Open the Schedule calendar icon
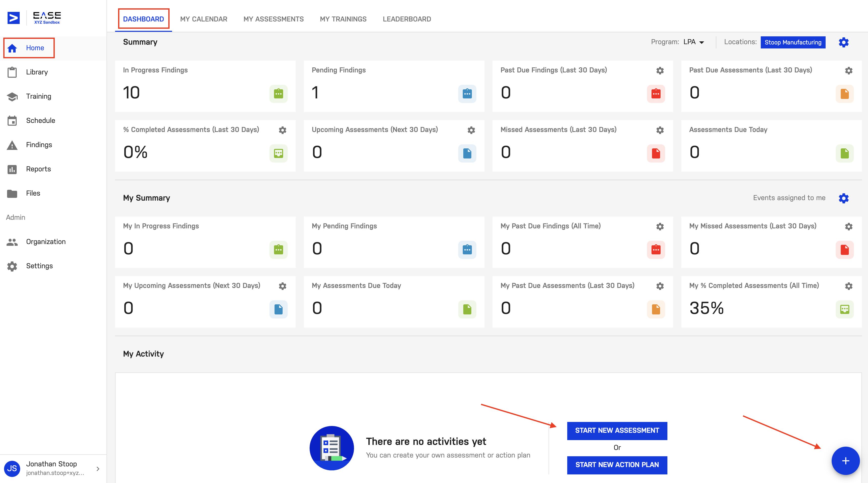The height and width of the screenshot is (483, 868). click(12, 120)
